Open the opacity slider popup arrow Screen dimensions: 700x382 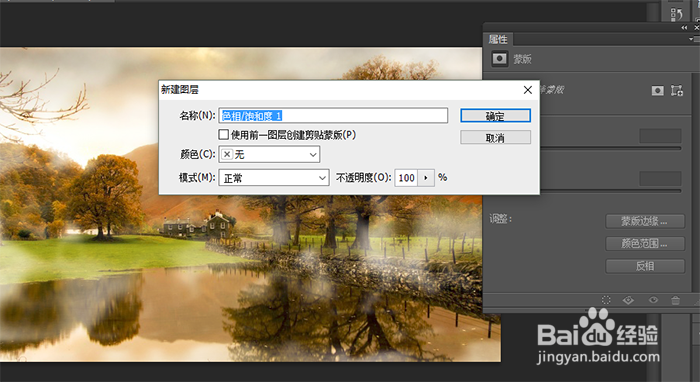(426, 178)
